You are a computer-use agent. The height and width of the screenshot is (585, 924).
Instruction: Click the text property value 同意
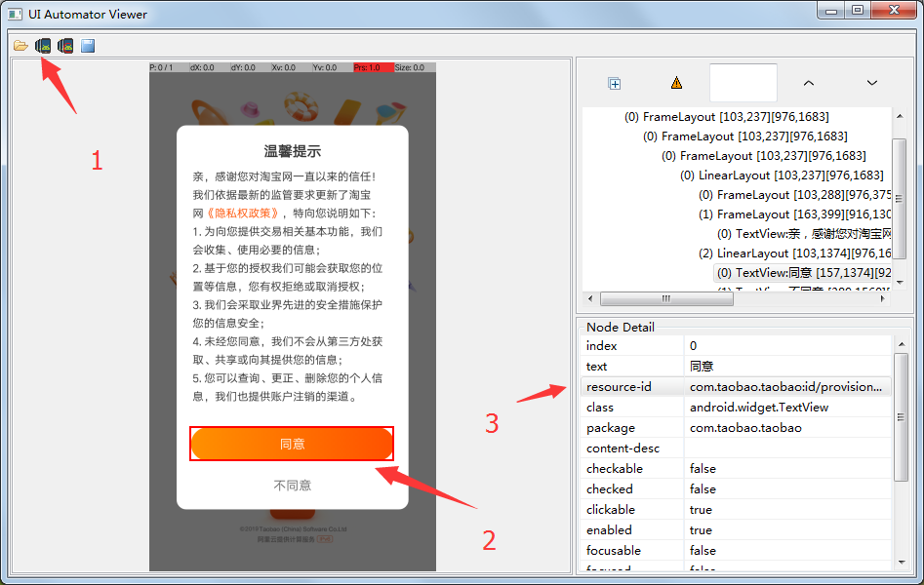(x=702, y=367)
